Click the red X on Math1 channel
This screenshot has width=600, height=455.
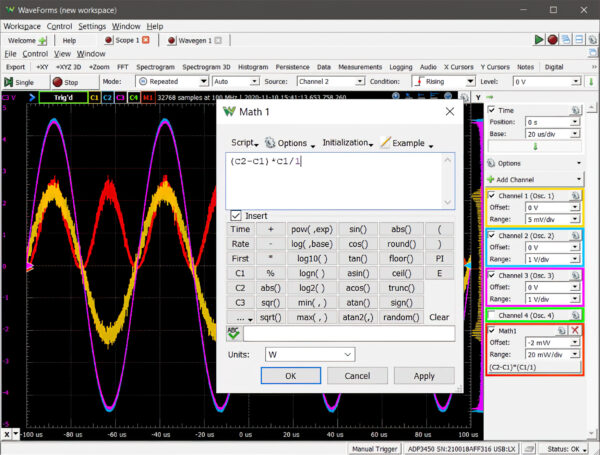[575, 330]
